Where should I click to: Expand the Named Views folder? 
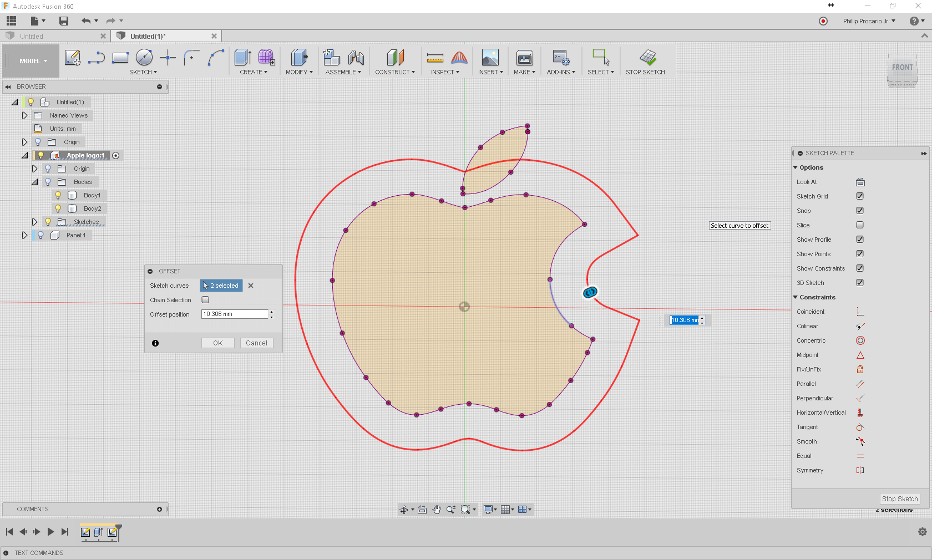tap(24, 115)
